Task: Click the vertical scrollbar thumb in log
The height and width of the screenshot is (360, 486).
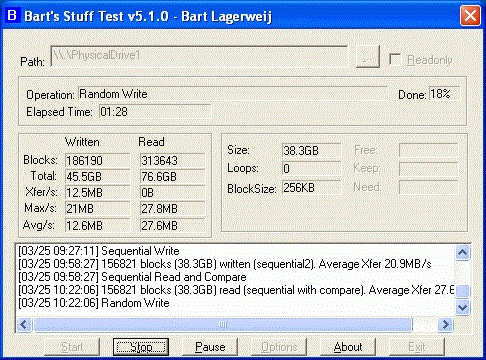Action: tap(463, 291)
